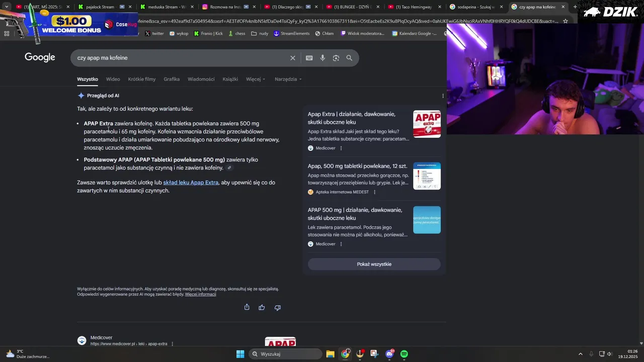Close the sodapeina browser tab
The width and height of the screenshot is (644, 362).
[501, 7]
